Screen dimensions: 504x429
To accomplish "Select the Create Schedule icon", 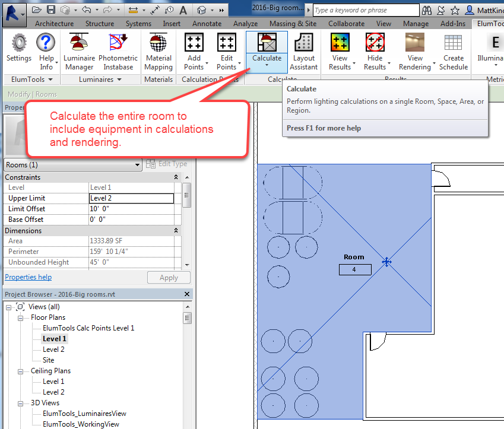I will (454, 52).
